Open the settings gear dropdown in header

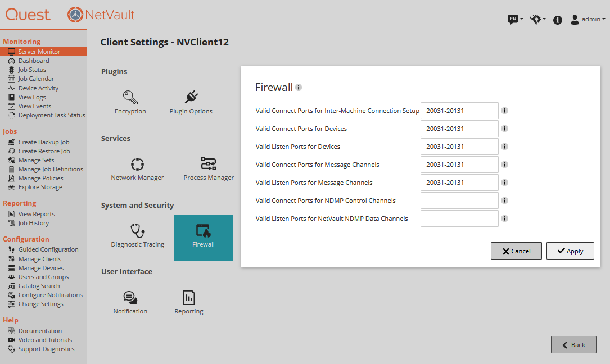[x=537, y=19]
